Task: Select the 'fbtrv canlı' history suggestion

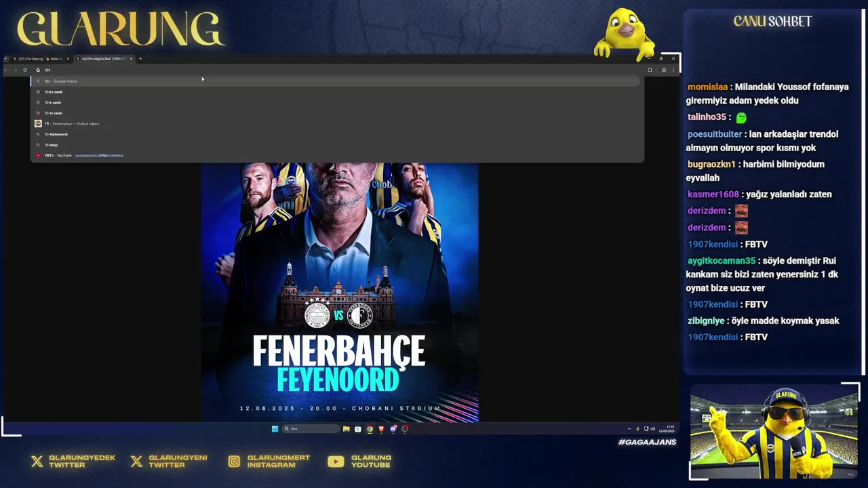Action: coord(337,91)
